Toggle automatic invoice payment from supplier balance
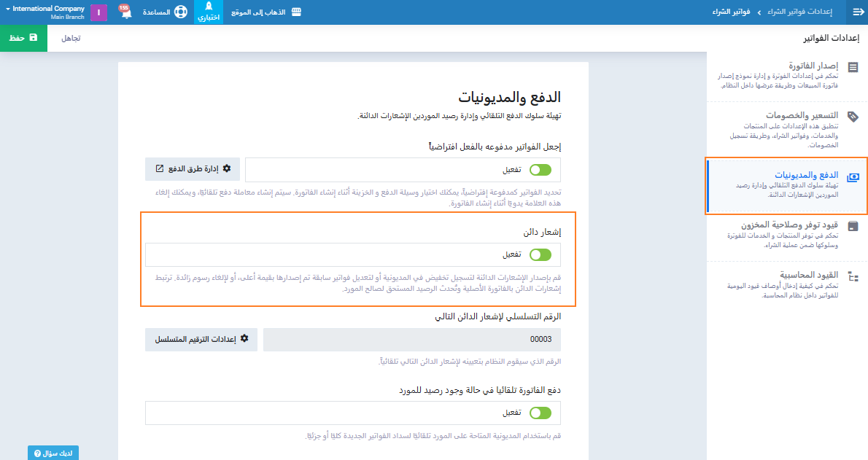868x460 pixels. pyautogui.click(x=540, y=413)
